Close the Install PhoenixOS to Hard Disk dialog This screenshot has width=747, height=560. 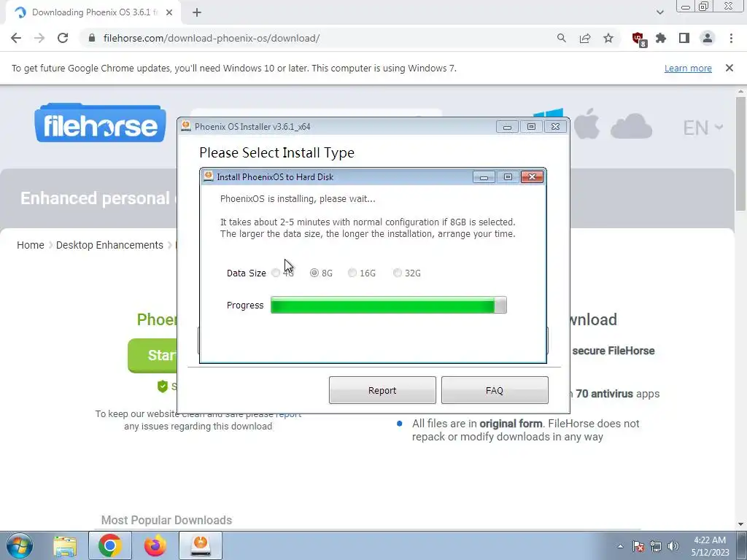click(x=532, y=176)
